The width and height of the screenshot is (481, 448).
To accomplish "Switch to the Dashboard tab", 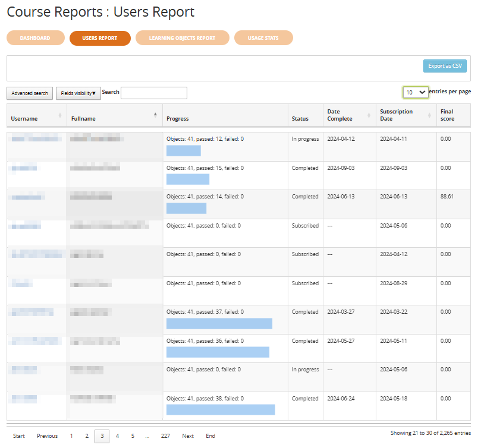I will point(35,38).
